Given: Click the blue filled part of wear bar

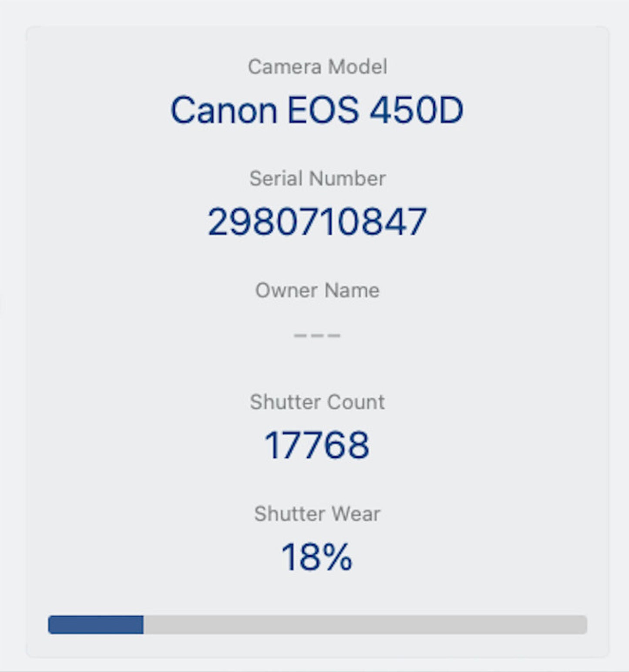Looking at the screenshot, I should coord(96,625).
